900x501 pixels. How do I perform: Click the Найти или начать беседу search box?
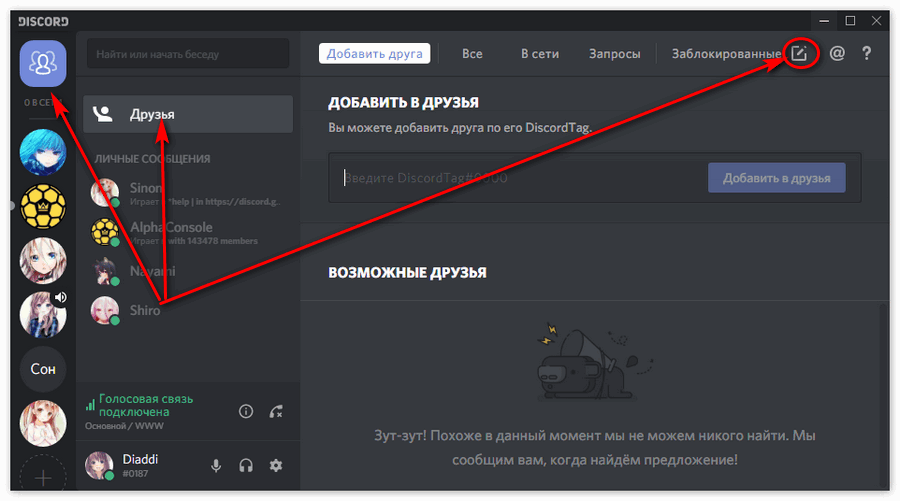[x=188, y=55]
